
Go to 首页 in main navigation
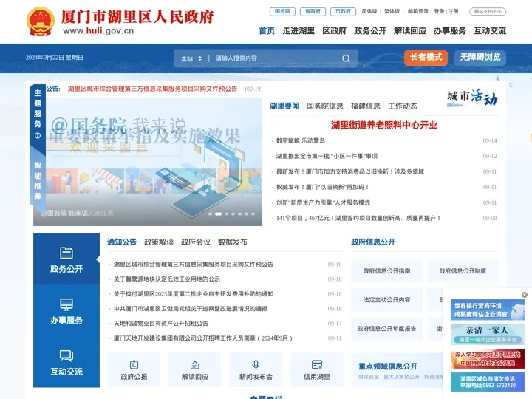(x=267, y=30)
